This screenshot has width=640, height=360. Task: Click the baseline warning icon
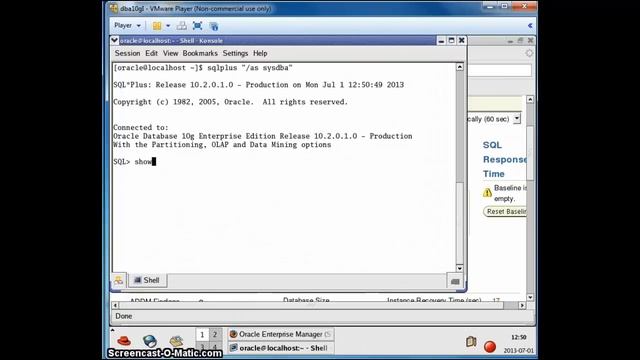pos(487,193)
